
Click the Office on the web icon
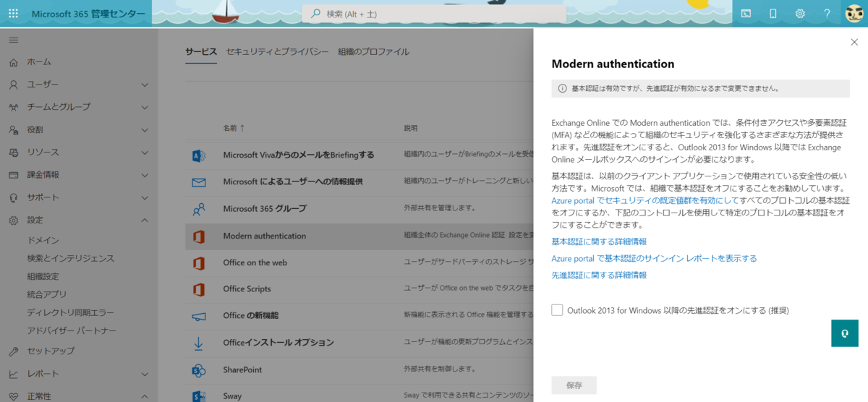pos(199,262)
